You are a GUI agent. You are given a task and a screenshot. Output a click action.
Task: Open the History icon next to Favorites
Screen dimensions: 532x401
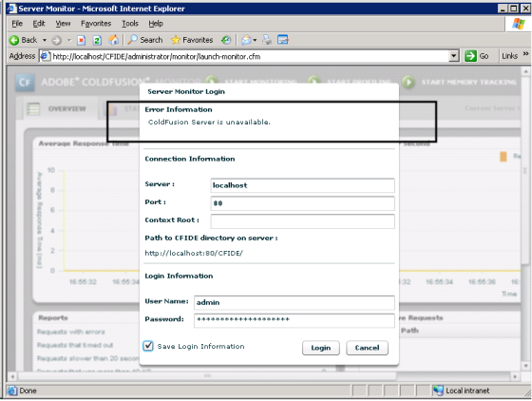[226, 40]
